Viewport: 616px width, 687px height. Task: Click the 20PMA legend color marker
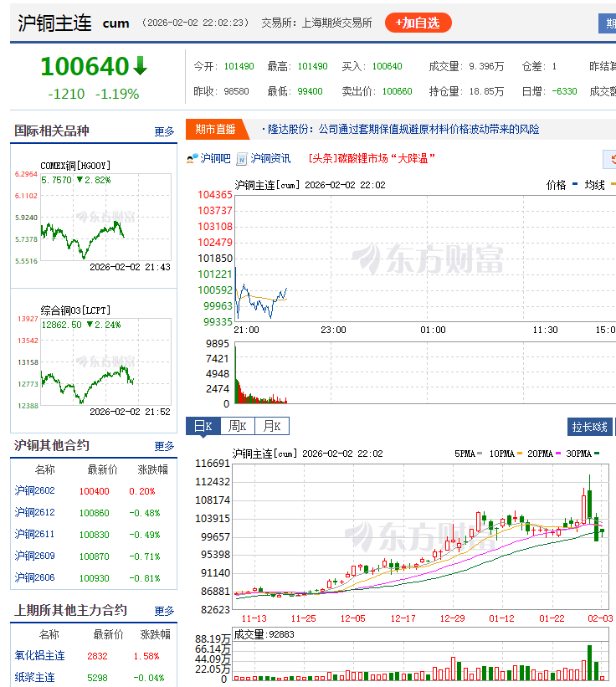pyautogui.click(x=558, y=454)
